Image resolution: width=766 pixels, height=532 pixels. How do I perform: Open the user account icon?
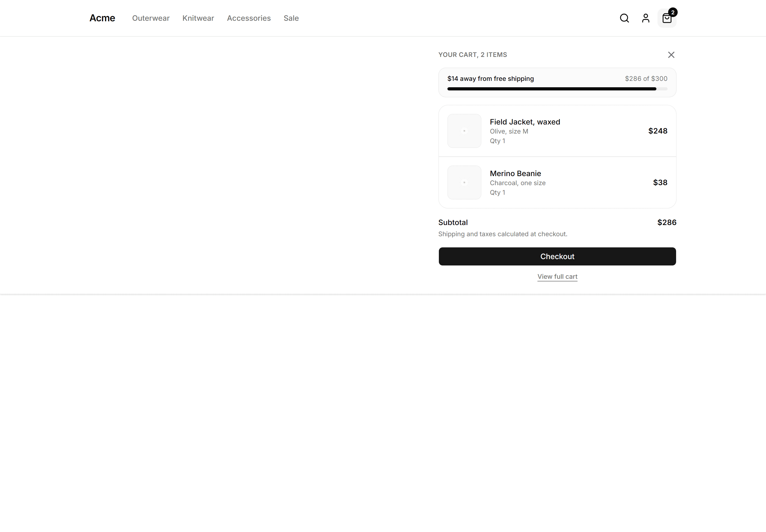(x=646, y=18)
